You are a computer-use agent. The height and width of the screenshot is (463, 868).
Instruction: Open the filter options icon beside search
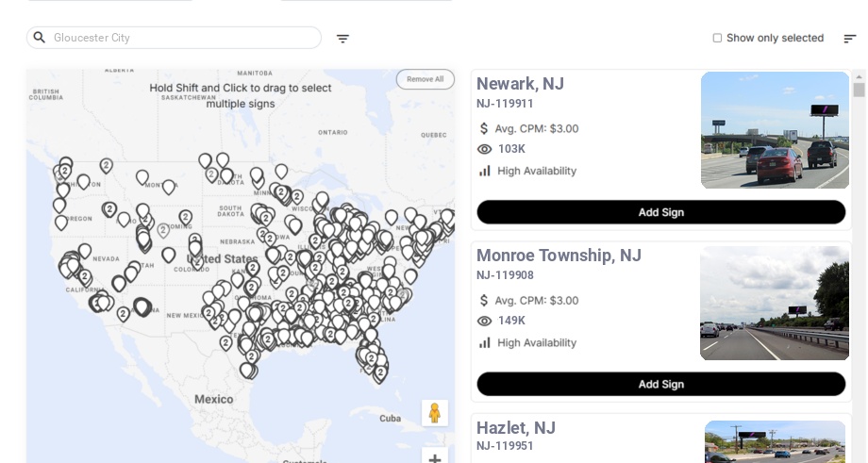[342, 39]
